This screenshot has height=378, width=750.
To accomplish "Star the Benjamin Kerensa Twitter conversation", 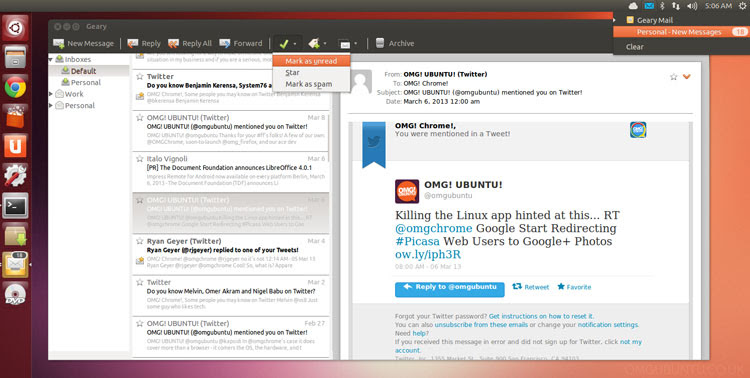I will [x=140, y=76].
